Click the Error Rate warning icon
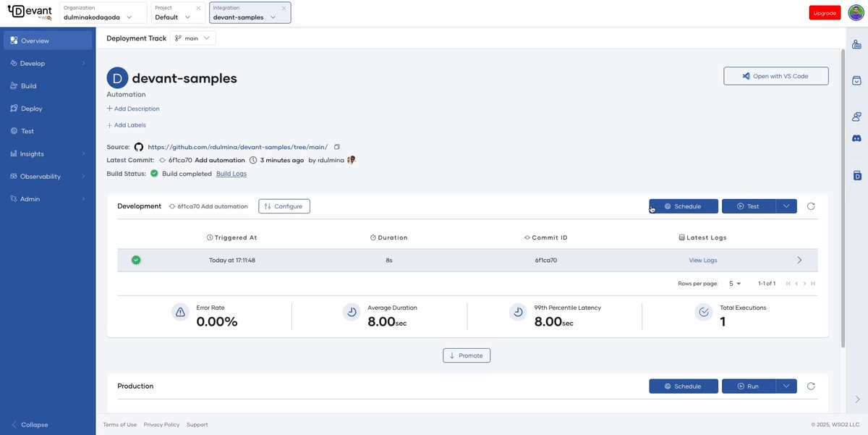This screenshot has width=868, height=435. (180, 313)
